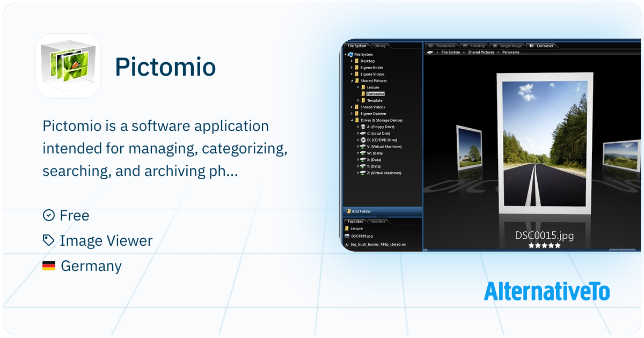Click the Carrousel tab icon
Image resolution: width=644 pixels, height=338 pixels.
tap(532, 46)
